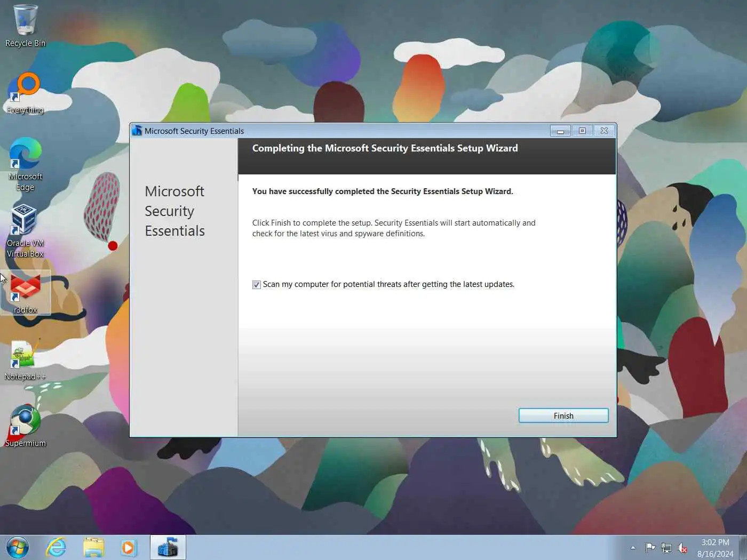Viewport: 747px width, 560px height.
Task: Click the Finish button in setup wizard
Action: [563, 415]
